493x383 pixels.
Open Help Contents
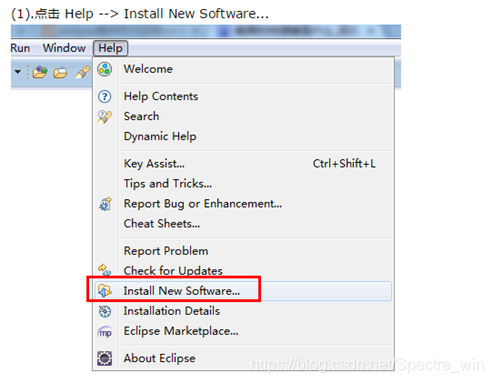[x=243, y=96]
